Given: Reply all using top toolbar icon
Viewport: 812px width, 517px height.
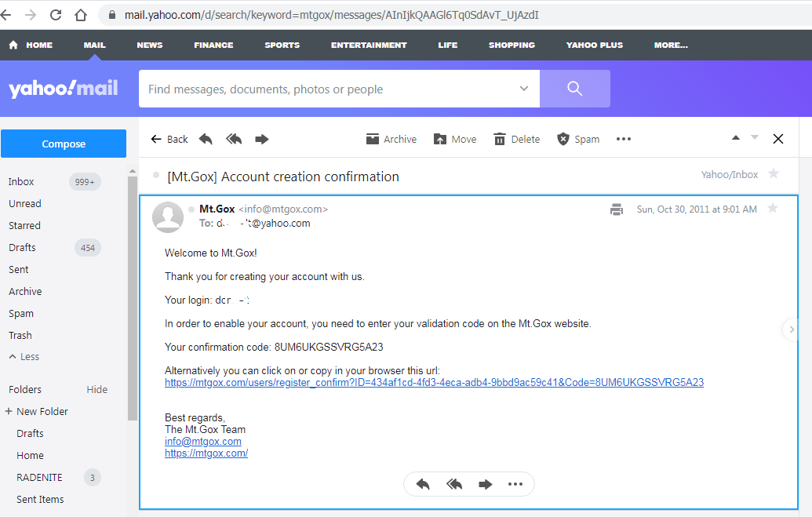Looking at the screenshot, I should (x=234, y=139).
